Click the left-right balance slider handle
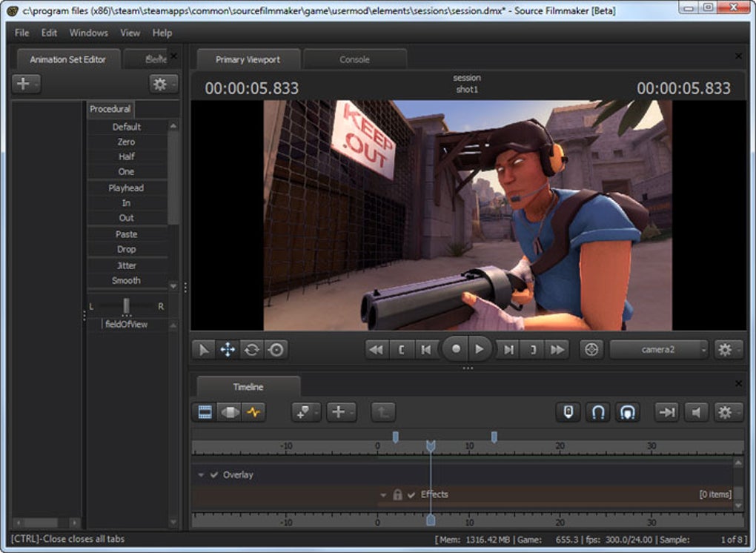Viewport: 756px width, 553px height. (127, 305)
